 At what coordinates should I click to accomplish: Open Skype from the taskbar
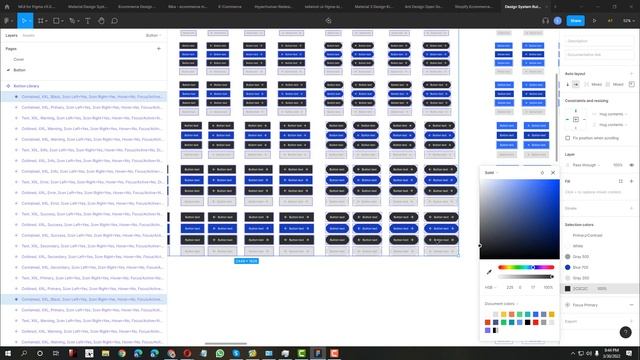point(236,353)
